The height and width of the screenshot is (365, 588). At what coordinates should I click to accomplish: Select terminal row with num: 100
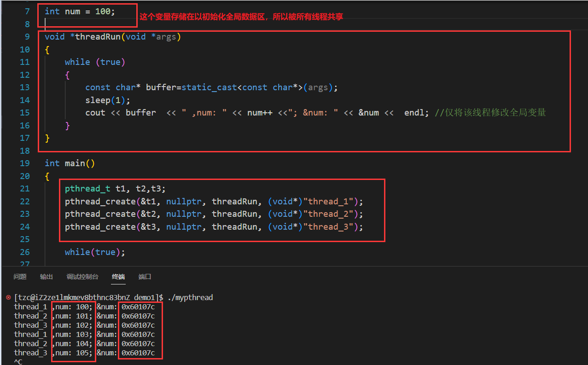(x=84, y=307)
